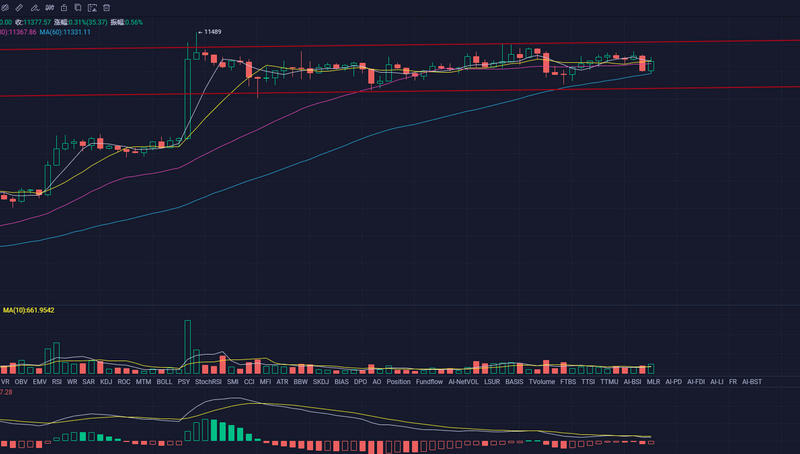Viewport: 800px width, 454px height.
Task: Click the fourth icon in the drawing toolbar
Action: 50,8
